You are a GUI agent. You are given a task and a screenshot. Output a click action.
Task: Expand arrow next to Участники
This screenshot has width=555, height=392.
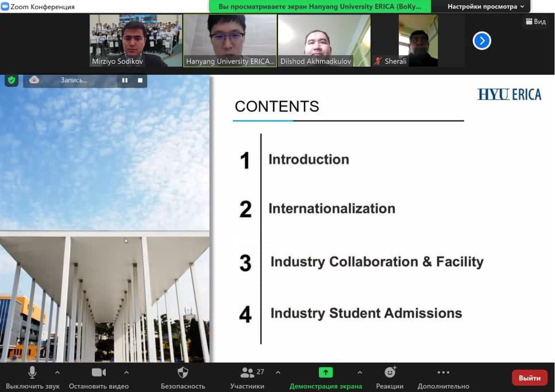click(278, 372)
